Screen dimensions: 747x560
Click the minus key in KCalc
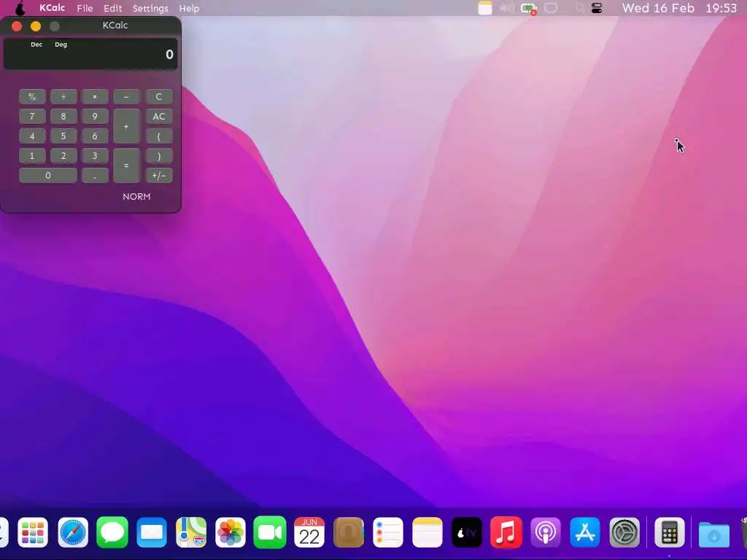coord(126,97)
